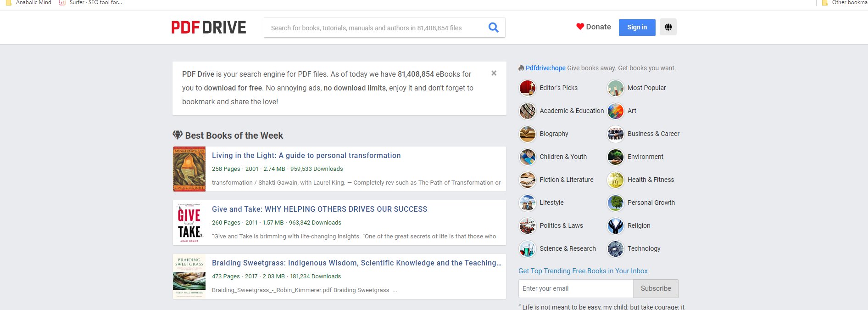Click the Science & Research category icon
Screen dimensions: 868x310
pos(528,248)
